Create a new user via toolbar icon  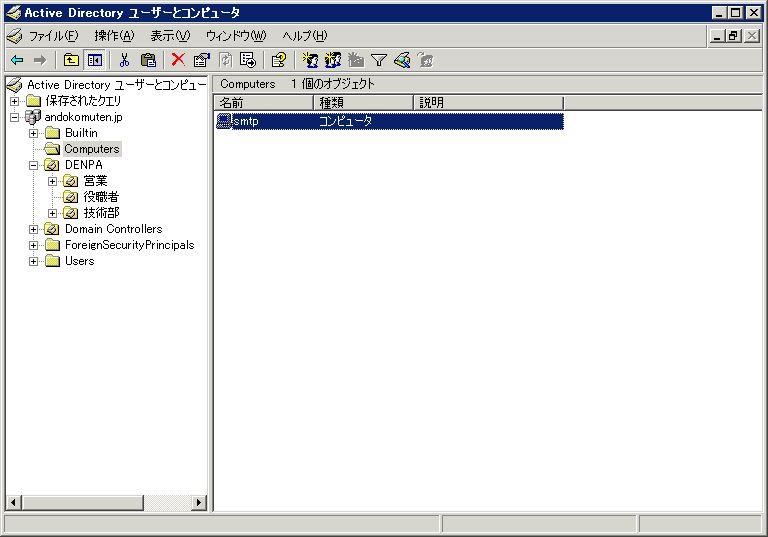(x=310, y=60)
